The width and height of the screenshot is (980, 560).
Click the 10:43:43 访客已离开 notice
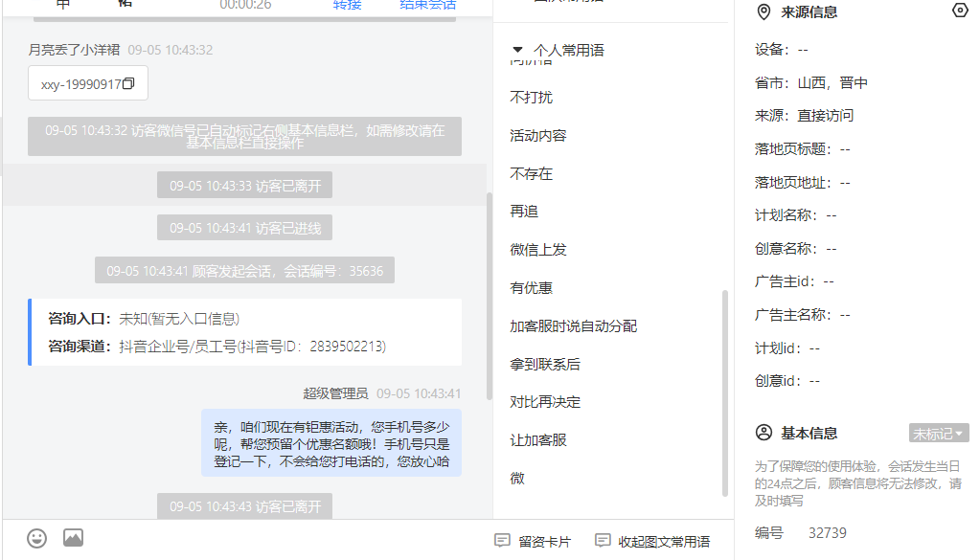pos(244,505)
